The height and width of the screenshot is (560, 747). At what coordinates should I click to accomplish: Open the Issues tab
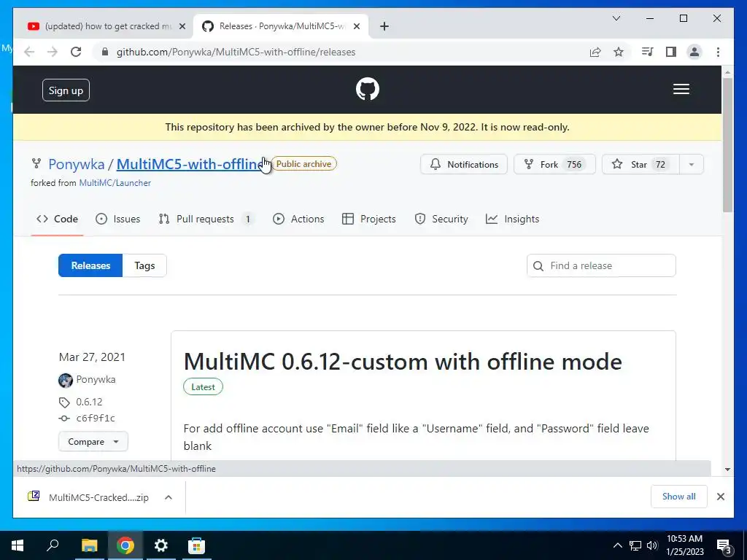[117, 219]
